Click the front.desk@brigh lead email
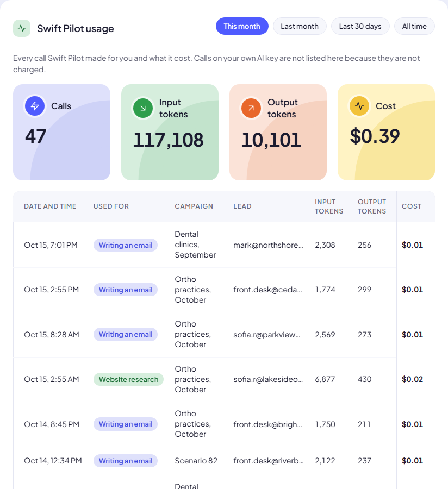 pyautogui.click(x=267, y=424)
